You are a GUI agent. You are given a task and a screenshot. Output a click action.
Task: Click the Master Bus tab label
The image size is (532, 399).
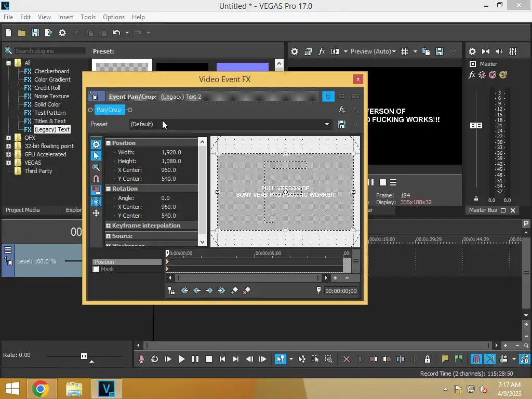(483, 210)
